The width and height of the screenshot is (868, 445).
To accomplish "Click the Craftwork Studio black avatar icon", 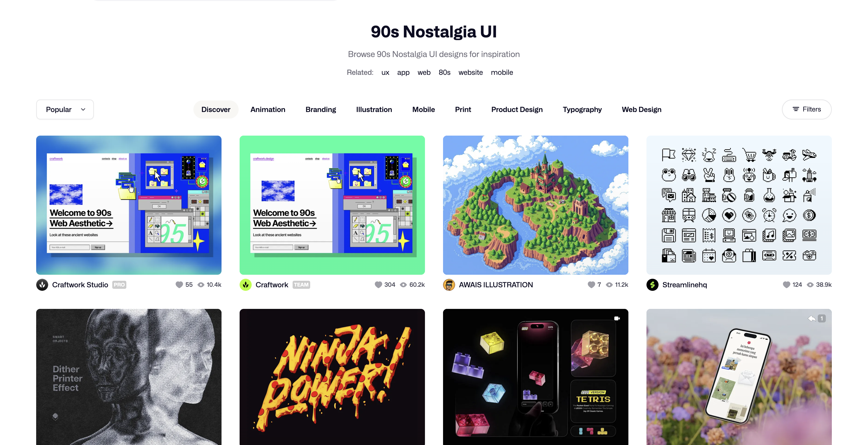I will point(42,285).
